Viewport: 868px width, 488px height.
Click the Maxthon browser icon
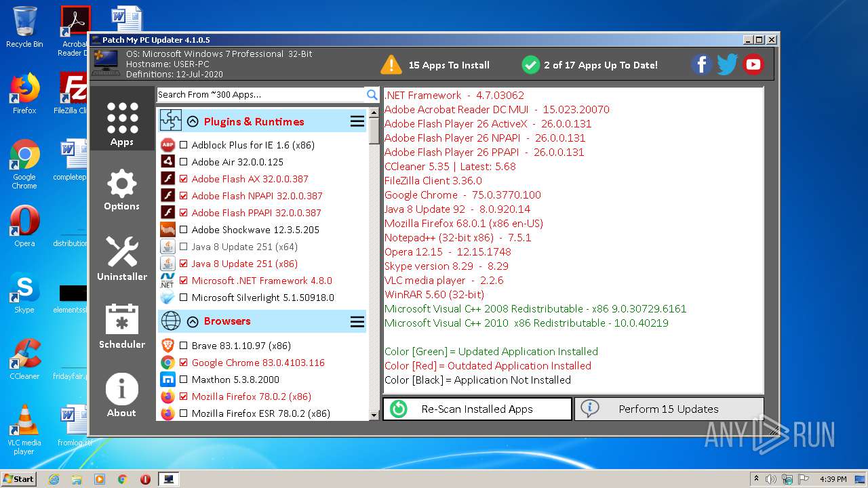(167, 380)
